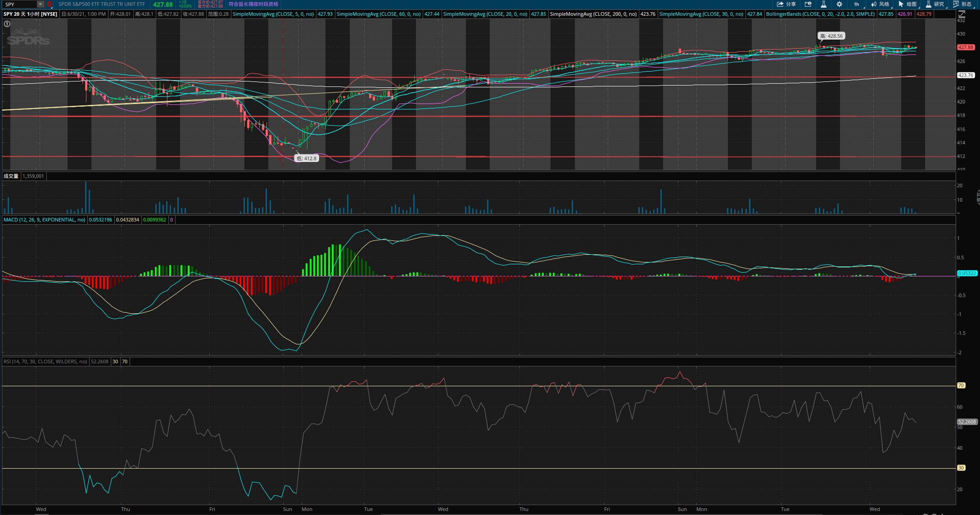Viewport: 980px width, 515px height.
Task: Click the 52.2608 RSI axis value tag
Action: point(967,422)
